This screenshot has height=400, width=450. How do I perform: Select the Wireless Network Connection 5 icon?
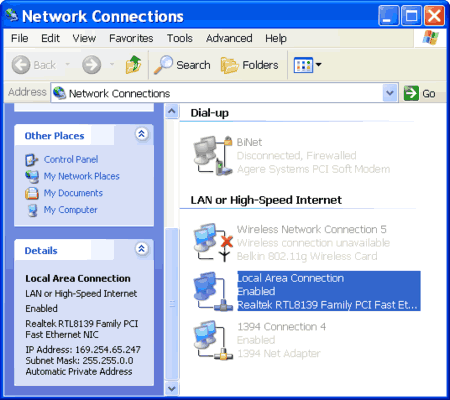pyautogui.click(x=213, y=242)
